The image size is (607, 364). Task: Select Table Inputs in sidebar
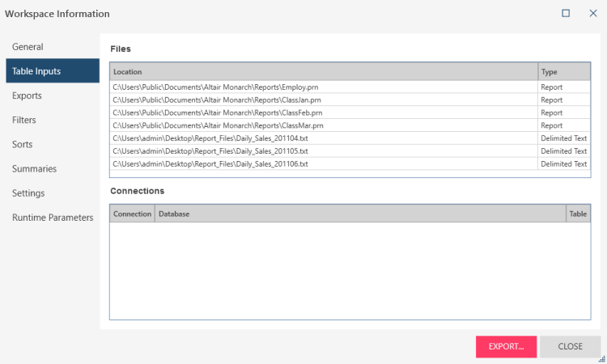tap(36, 71)
